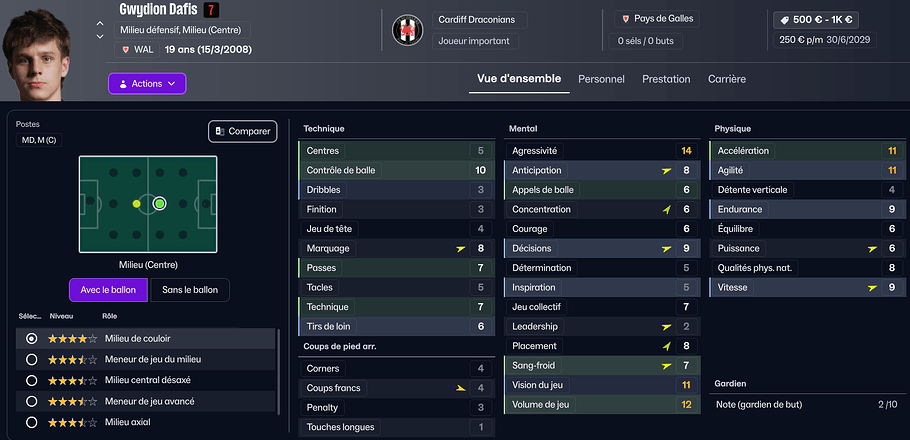The width and height of the screenshot is (910, 440).
Task: Click the Cardiff Draconians club crest
Action: tap(409, 30)
